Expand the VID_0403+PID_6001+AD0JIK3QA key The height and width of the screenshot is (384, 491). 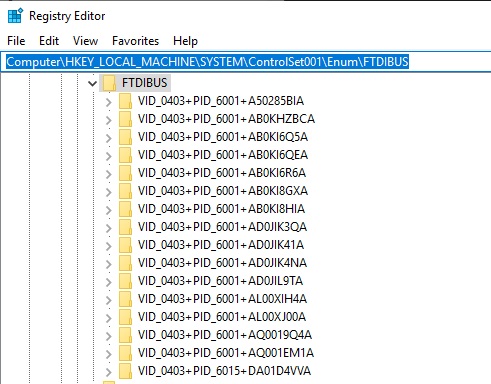pyautogui.click(x=109, y=228)
